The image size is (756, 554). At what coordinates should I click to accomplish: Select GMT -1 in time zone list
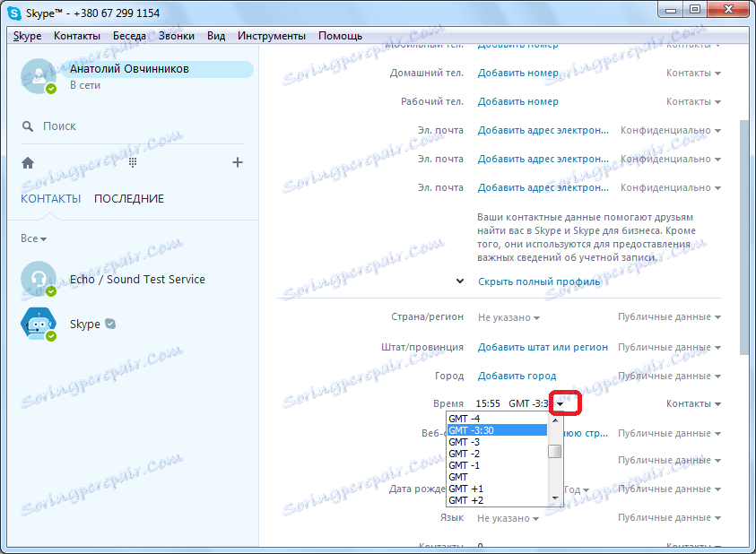tap(497, 465)
